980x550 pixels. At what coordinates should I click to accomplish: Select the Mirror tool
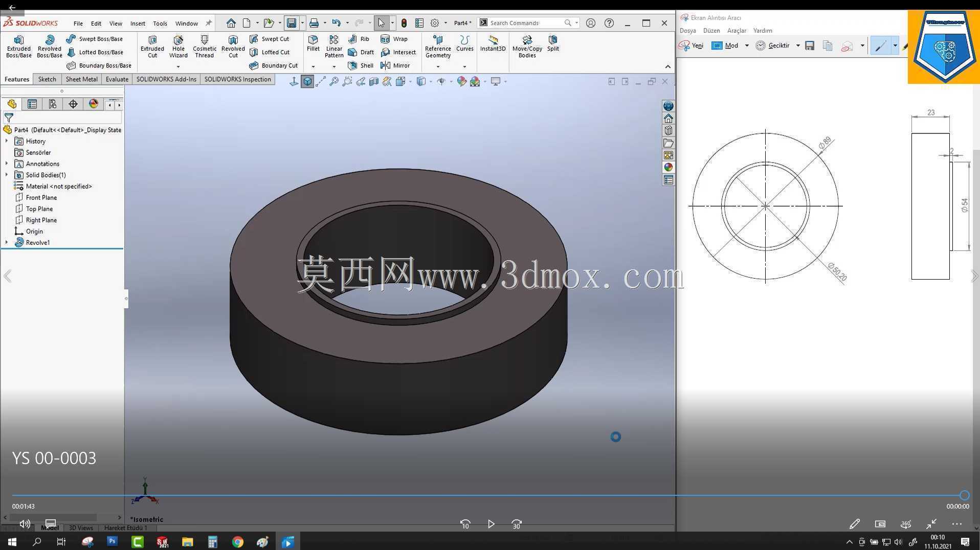[395, 65]
